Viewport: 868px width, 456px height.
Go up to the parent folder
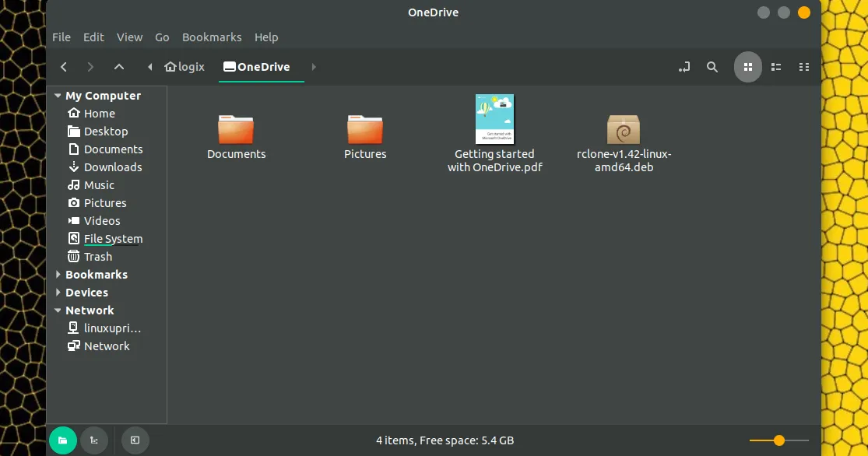119,67
